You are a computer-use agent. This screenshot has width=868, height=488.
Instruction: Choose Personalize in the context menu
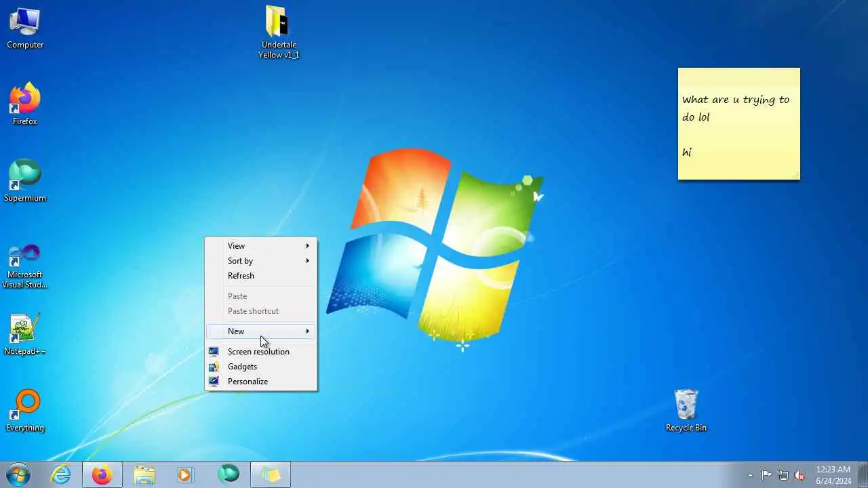tap(261, 382)
